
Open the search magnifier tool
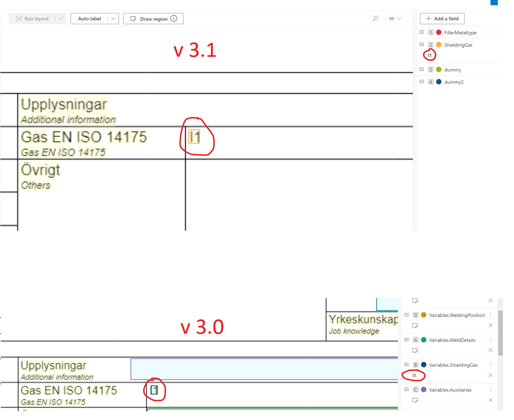coord(375,18)
